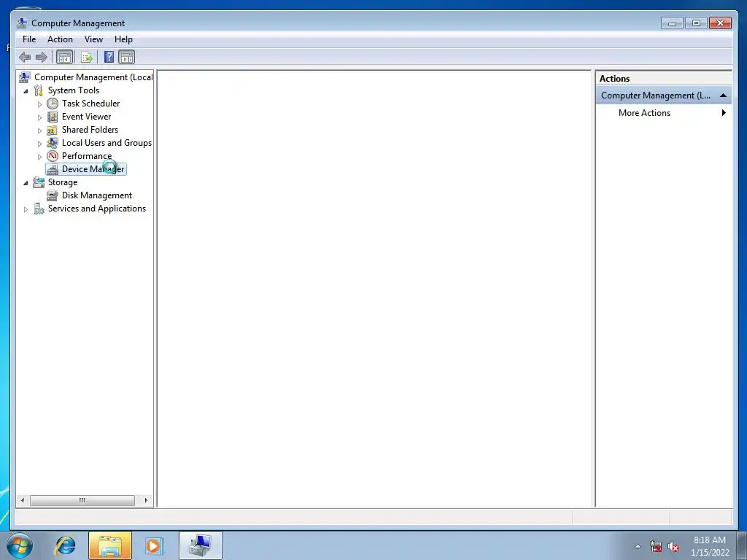Click the Disk Management icon
Viewport: 747px width, 560px height.
pos(53,195)
